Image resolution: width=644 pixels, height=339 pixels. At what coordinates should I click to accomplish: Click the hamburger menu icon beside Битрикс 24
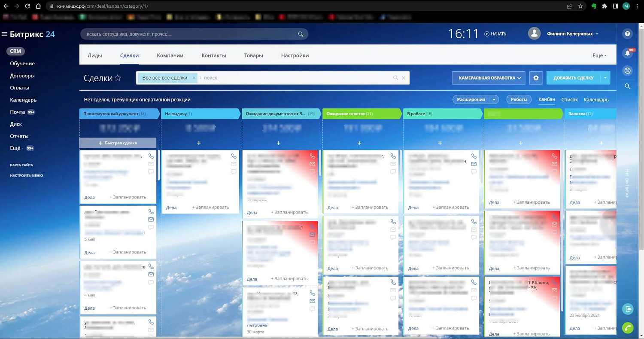(x=5, y=34)
